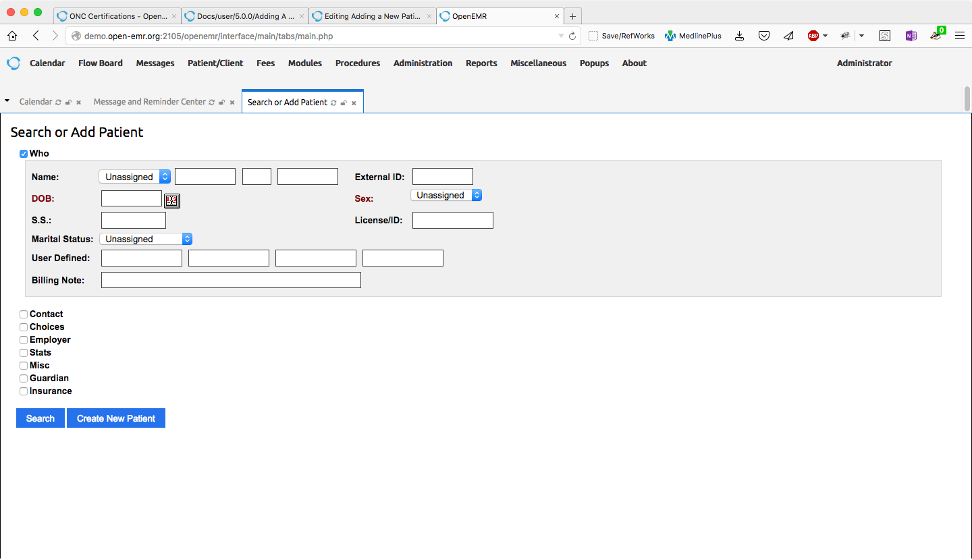972x560 pixels.
Task: Open the Pocket icon in browser toolbar
Action: click(764, 36)
